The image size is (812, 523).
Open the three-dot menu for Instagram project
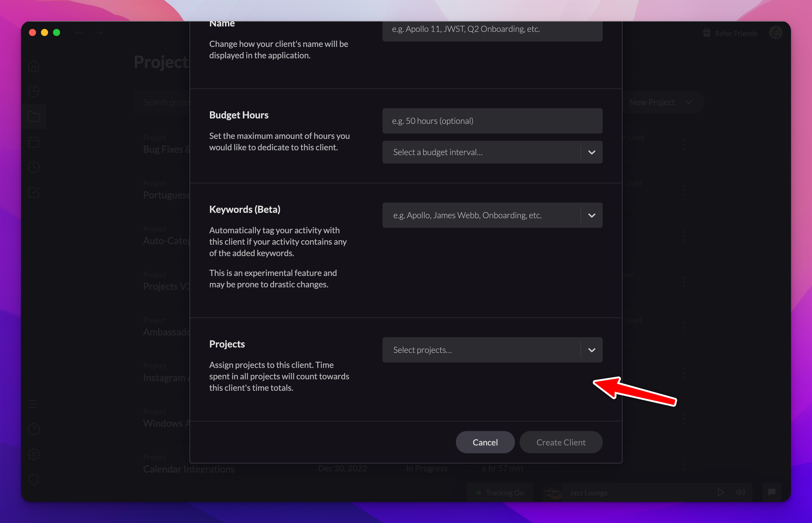[684, 373]
